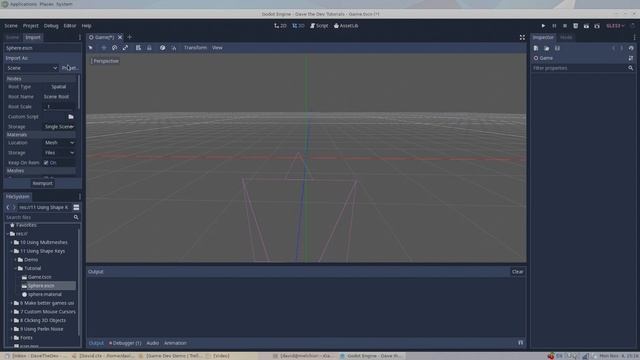Switch to 2D workspace
This screenshot has width=640, height=360.
pyautogui.click(x=280, y=26)
